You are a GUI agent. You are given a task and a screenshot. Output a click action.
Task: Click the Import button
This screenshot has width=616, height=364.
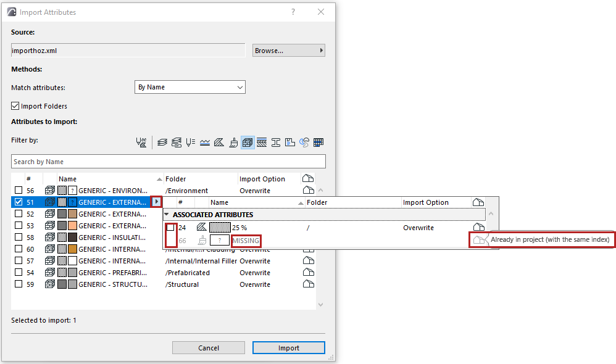289,347
